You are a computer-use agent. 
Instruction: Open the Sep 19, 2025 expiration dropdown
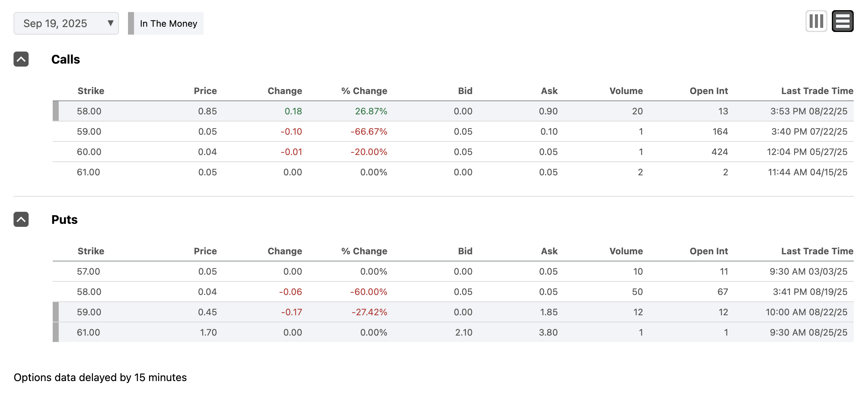(x=66, y=23)
